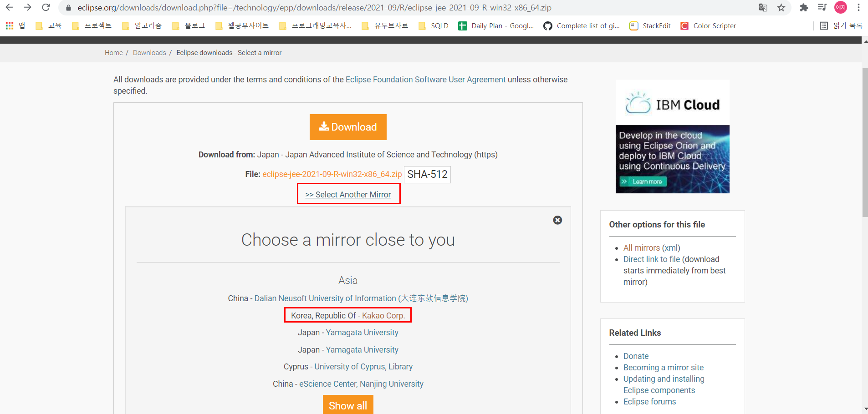Image resolution: width=868 pixels, height=414 pixels.
Task: Go back with the browser back arrow
Action: [x=9, y=7]
